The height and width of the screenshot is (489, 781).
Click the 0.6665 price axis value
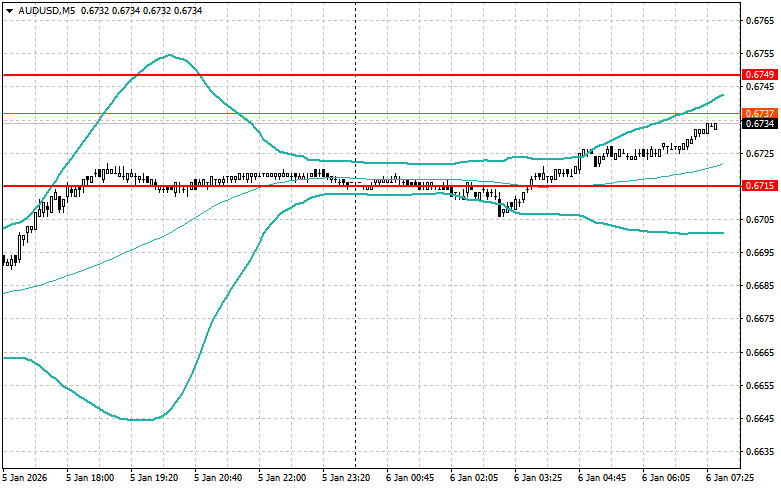pyautogui.click(x=760, y=353)
